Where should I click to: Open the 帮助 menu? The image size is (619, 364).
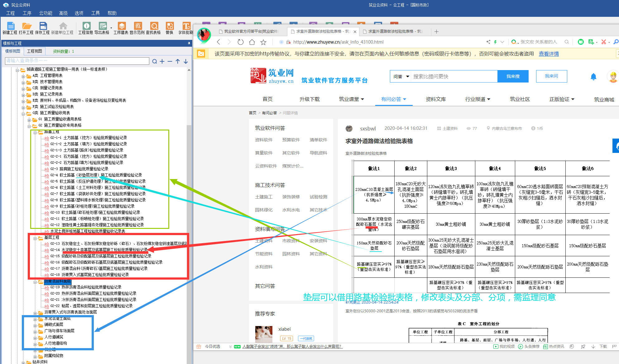click(x=112, y=13)
